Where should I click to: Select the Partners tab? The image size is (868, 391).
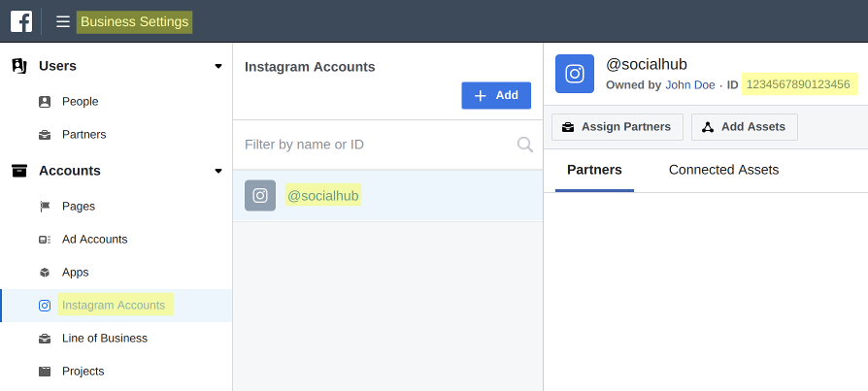tap(594, 170)
